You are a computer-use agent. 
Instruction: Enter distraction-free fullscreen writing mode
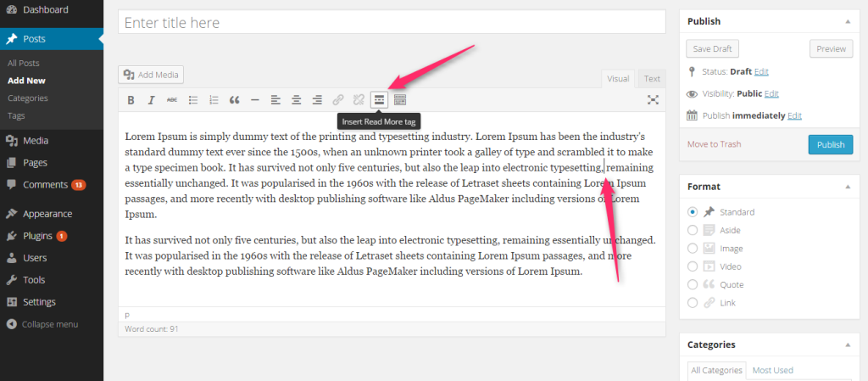(654, 100)
